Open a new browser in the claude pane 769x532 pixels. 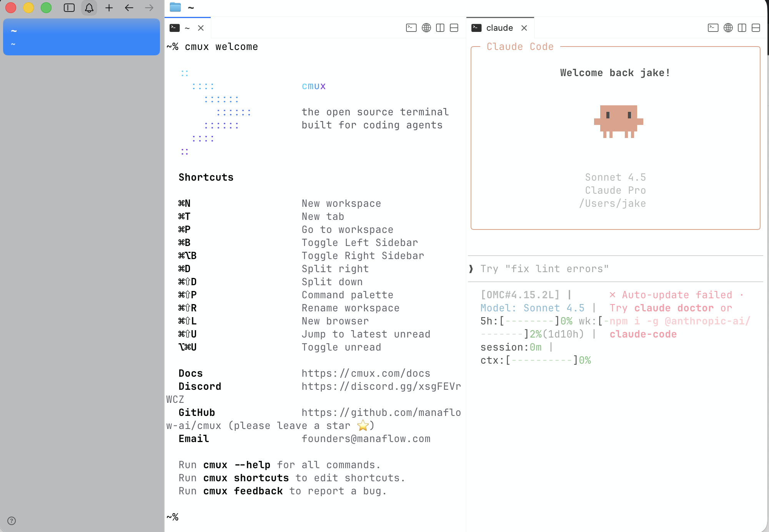tap(728, 28)
